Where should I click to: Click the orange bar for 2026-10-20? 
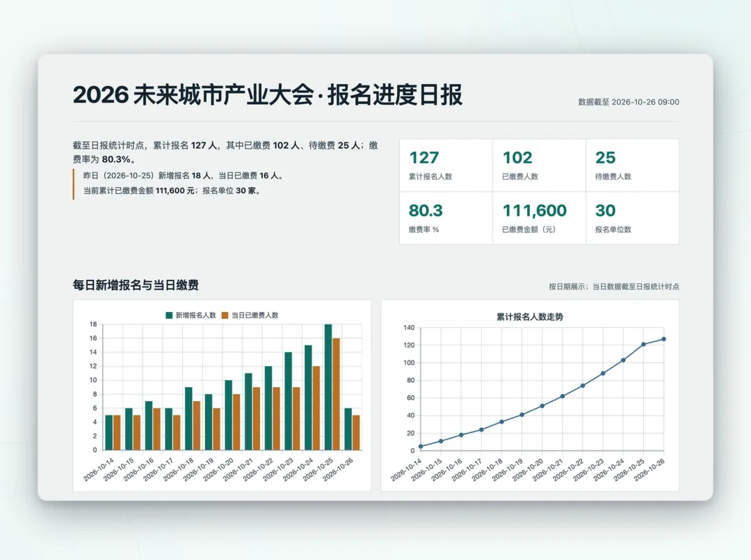point(236,422)
